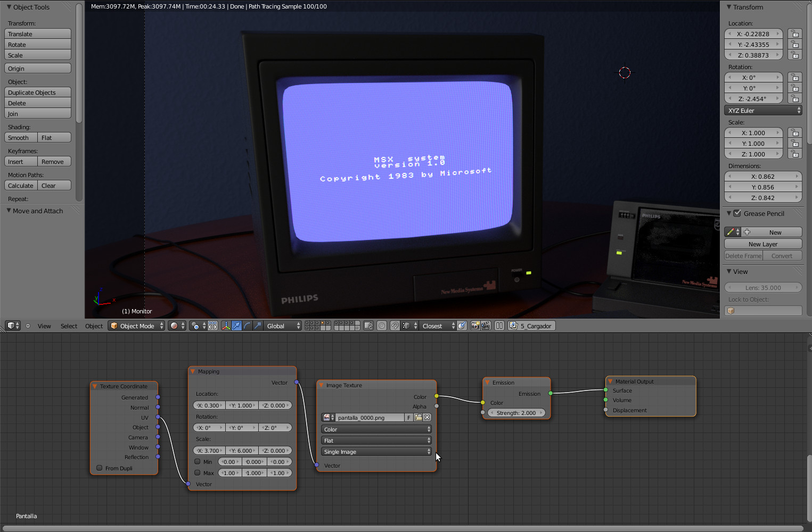Click the Lock to Object cube field
The image size is (812, 532).
tap(764, 311)
